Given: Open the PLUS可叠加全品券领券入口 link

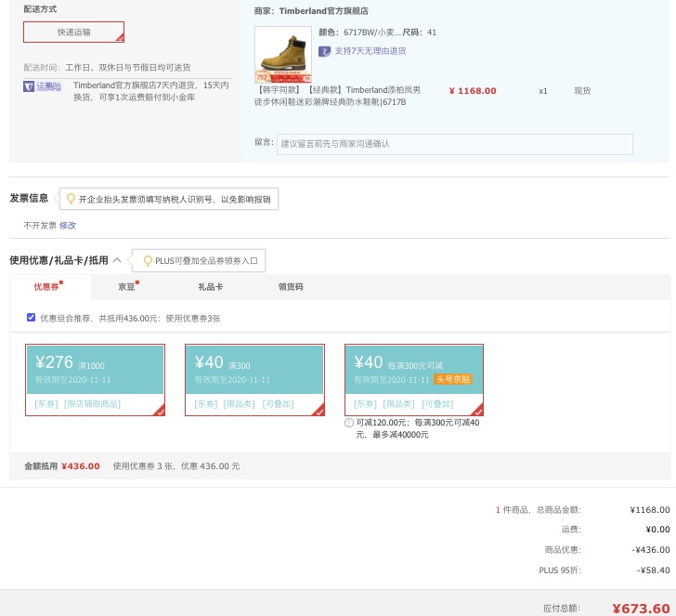Looking at the screenshot, I should pos(206,261).
